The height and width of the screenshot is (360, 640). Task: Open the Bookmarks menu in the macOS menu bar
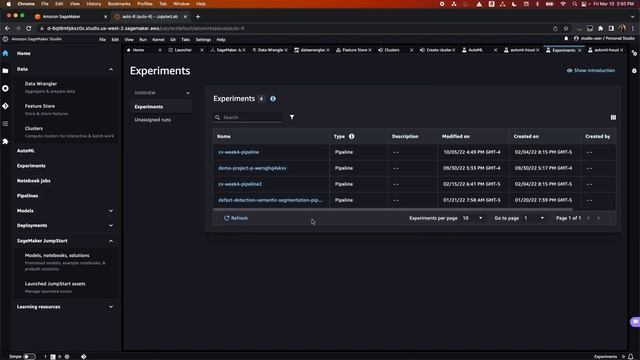tap(119, 4)
